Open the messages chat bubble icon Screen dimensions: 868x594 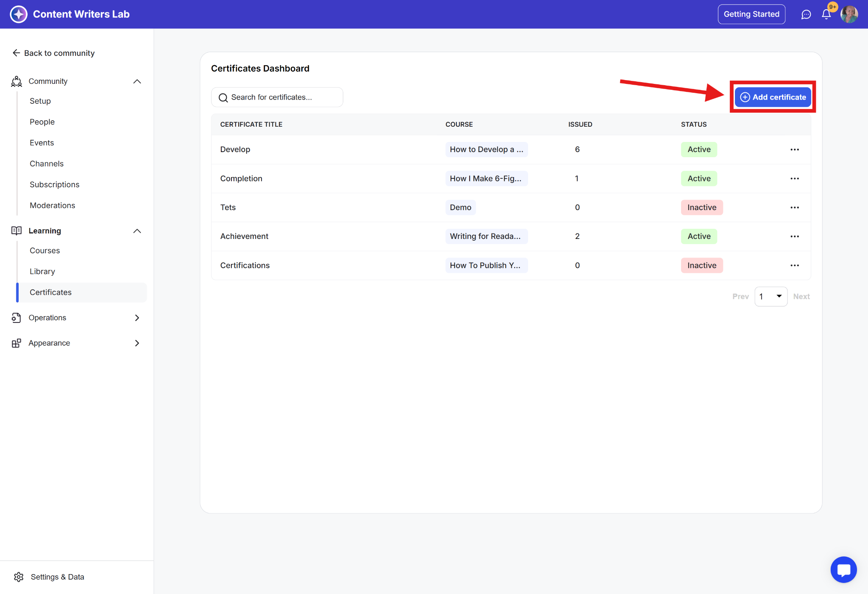(x=806, y=14)
